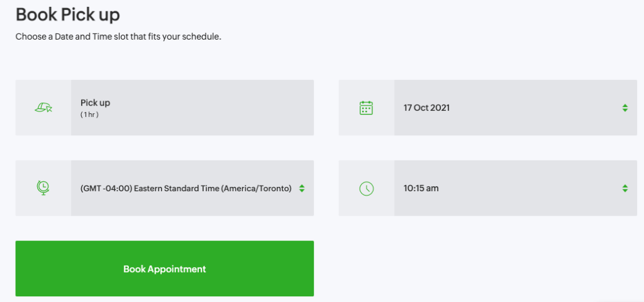Open date dropdown using its green arrows
Image resolution: width=644 pixels, height=302 pixels.
[625, 108]
